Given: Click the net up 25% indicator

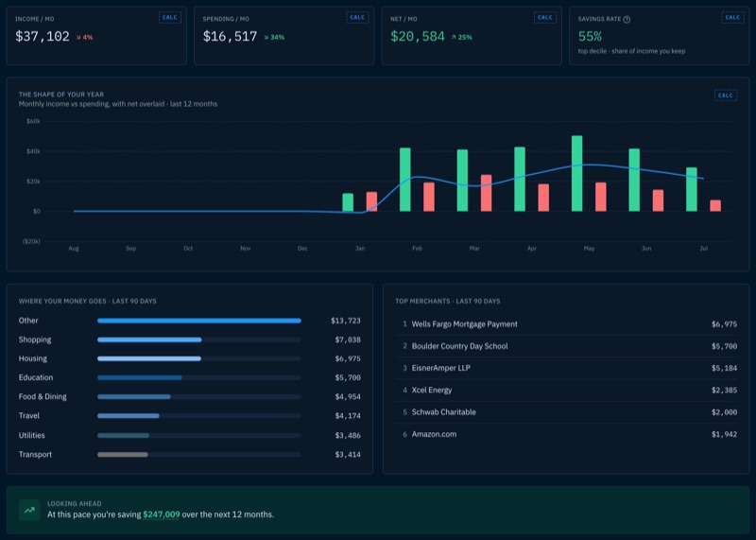Looking at the screenshot, I should (x=461, y=37).
